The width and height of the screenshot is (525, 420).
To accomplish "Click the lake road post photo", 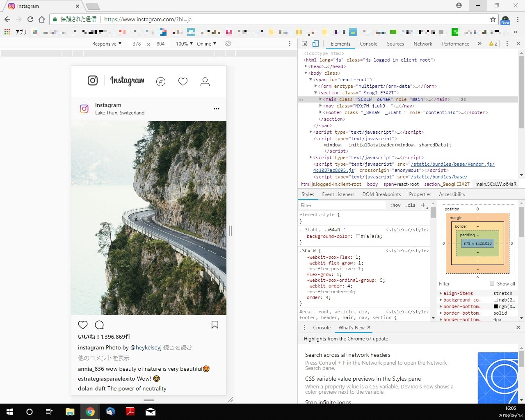I will (x=149, y=218).
